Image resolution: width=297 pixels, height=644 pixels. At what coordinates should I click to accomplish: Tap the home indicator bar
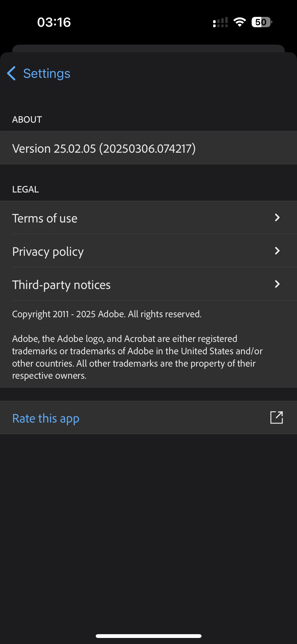pos(148,636)
